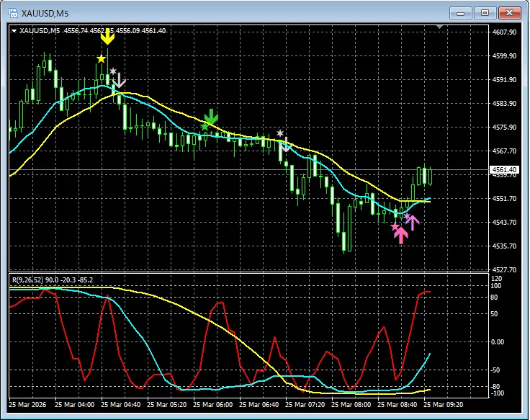Click the white down arrow near 04:40
The height and width of the screenshot is (420, 530).
[119, 80]
